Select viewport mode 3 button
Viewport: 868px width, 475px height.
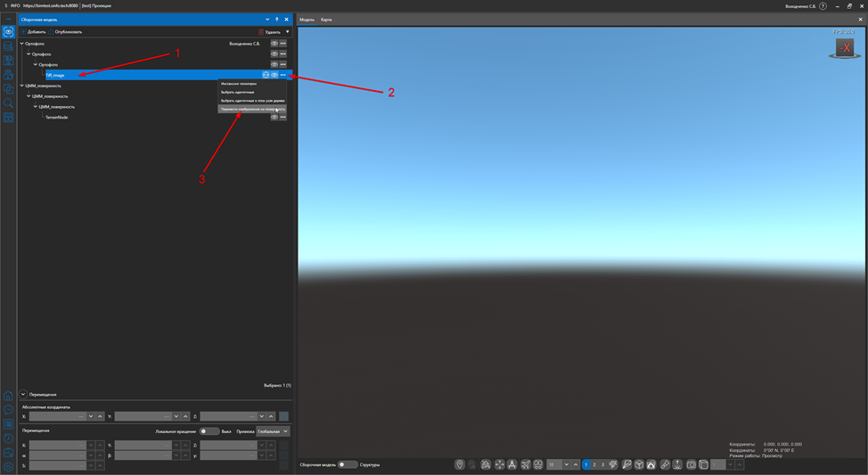pos(602,464)
